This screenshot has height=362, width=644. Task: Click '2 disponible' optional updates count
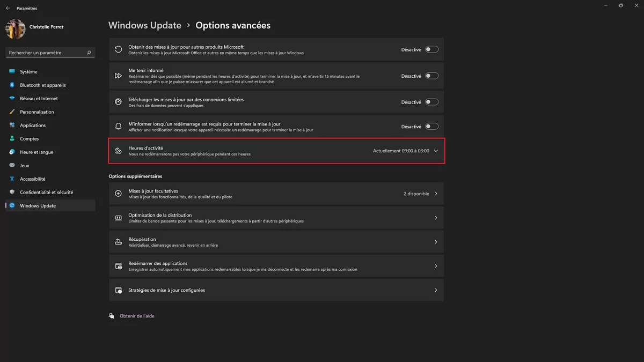(x=416, y=194)
